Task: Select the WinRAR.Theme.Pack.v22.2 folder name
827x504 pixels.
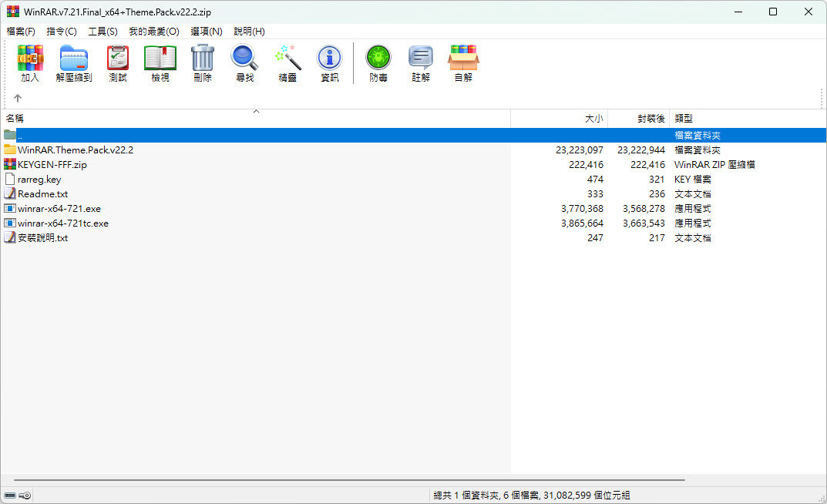Action: coord(76,150)
